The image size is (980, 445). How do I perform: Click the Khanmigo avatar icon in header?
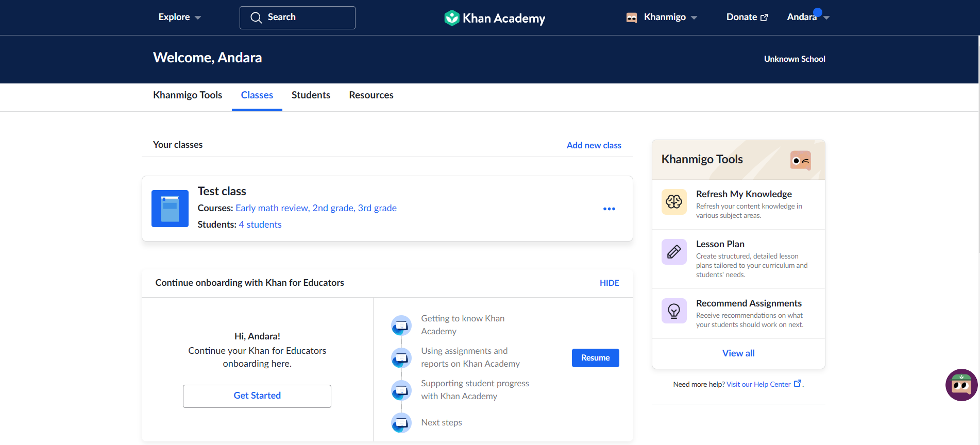pos(632,18)
